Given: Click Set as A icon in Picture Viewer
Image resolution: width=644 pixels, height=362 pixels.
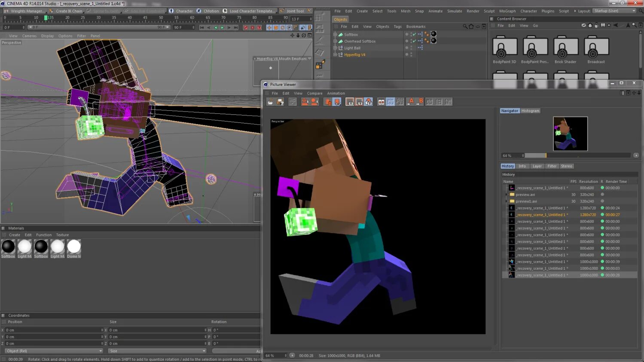Looking at the screenshot, I should point(411,102).
